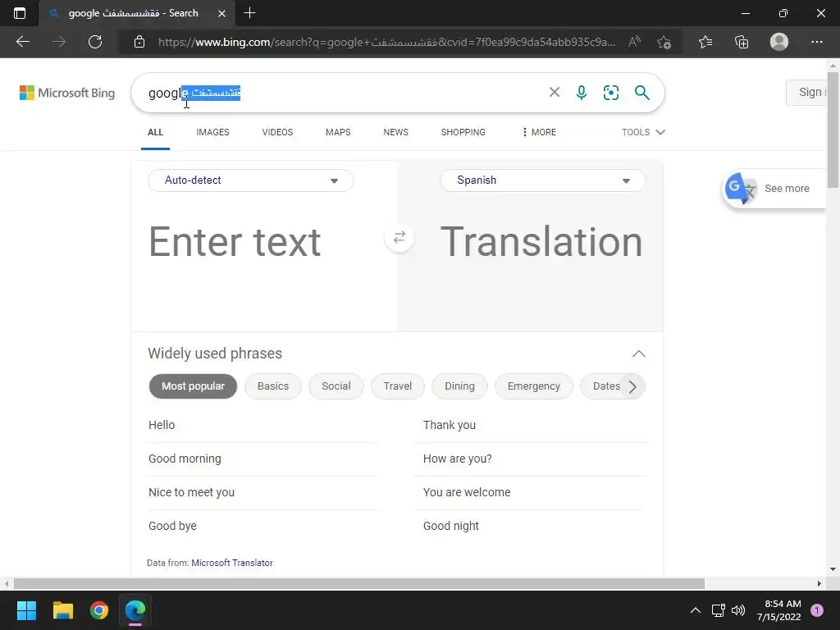Open Collections panel
This screenshot has width=840, height=630.
click(742, 42)
